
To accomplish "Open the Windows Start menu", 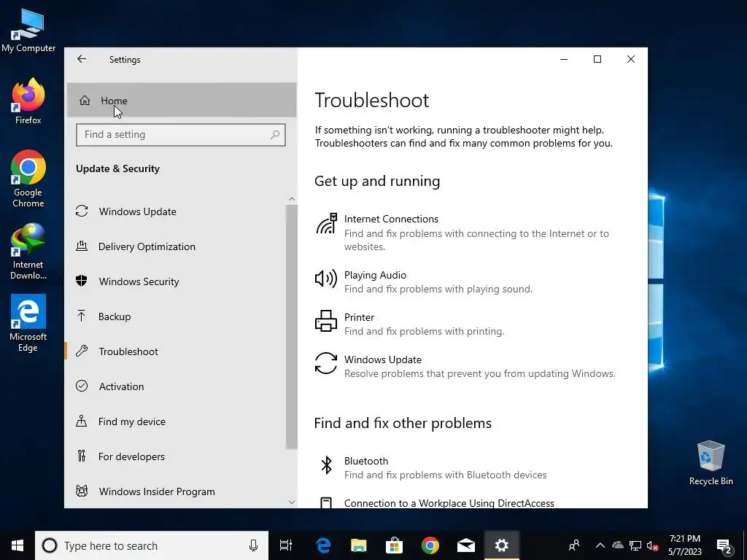I will tap(18, 545).
